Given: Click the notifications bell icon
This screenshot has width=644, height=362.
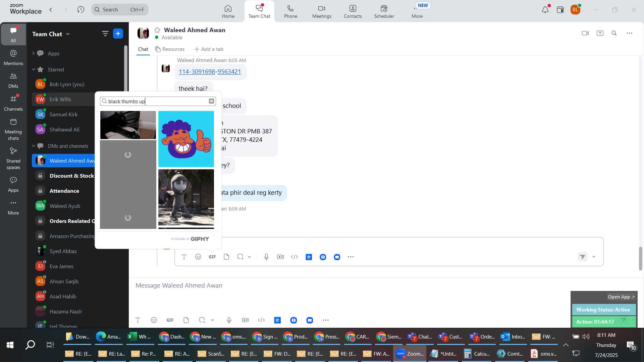Looking at the screenshot, I should tap(545, 10).
